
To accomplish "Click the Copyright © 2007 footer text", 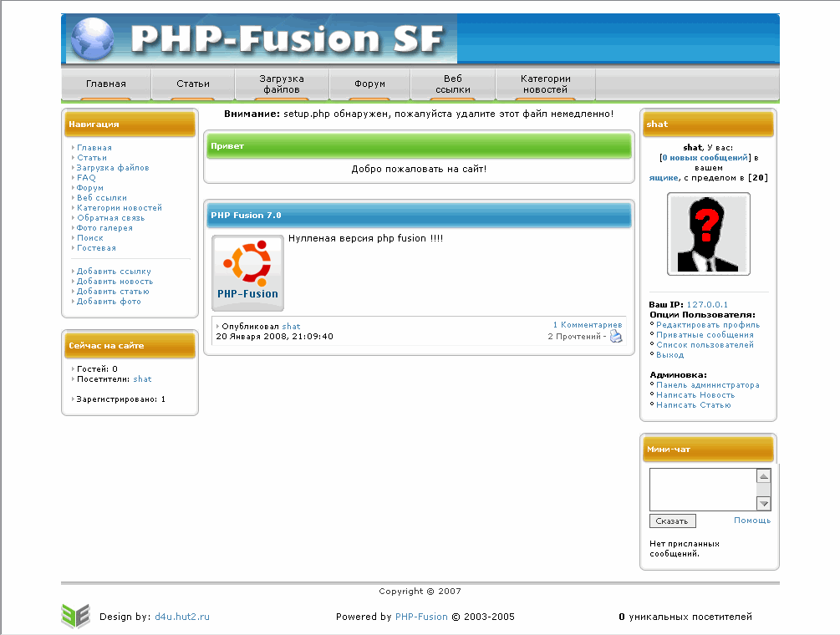I will 420,592.
